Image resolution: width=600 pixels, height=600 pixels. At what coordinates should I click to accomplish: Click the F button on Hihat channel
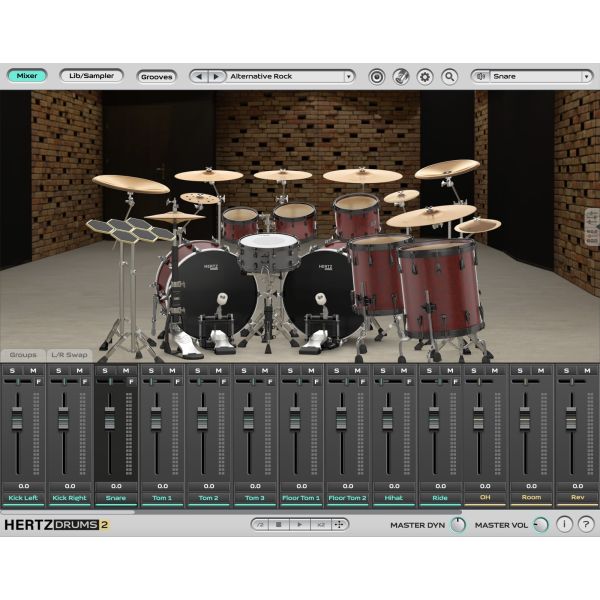409,382
